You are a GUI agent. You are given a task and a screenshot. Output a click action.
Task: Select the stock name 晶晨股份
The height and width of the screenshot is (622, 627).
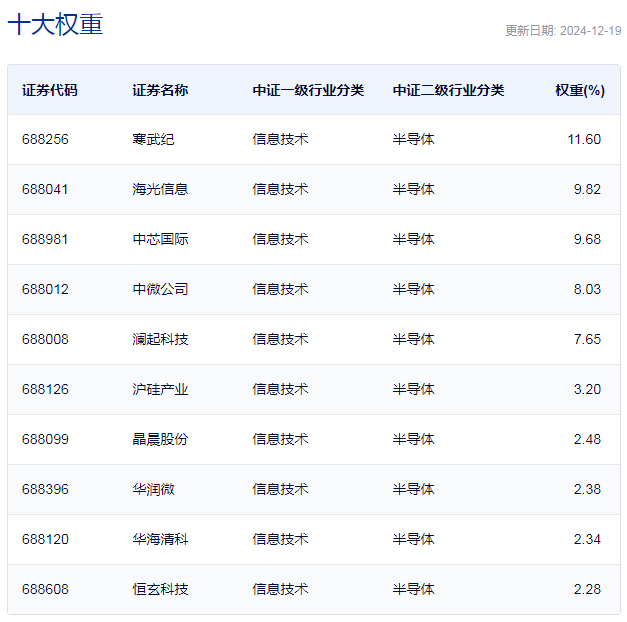pos(160,439)
